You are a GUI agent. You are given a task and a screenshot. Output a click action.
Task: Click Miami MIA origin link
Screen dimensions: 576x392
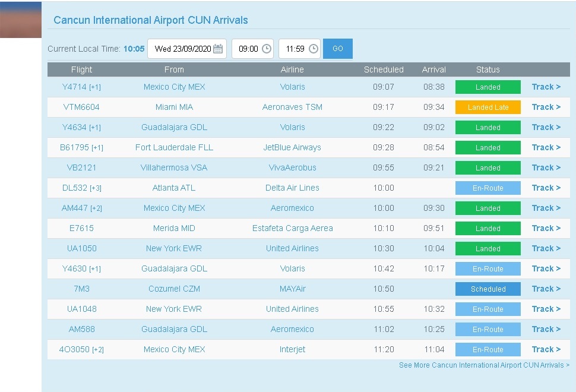(x=174, y=107)
